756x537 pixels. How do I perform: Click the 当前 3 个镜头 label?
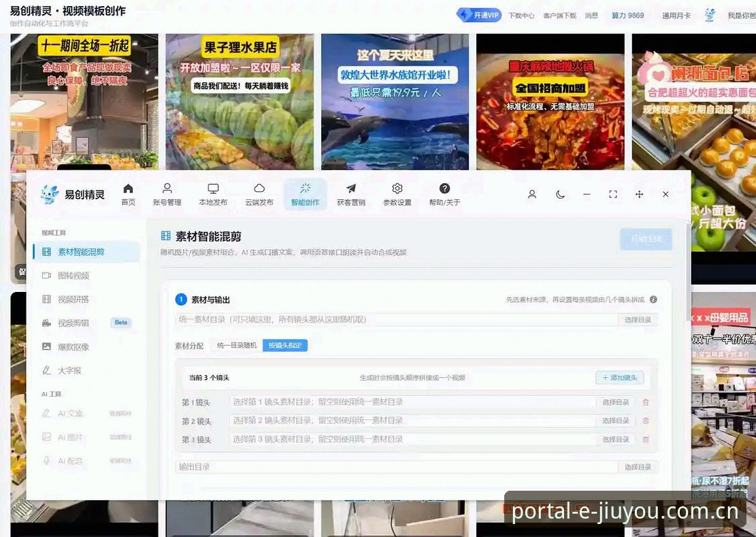point(209,378)
